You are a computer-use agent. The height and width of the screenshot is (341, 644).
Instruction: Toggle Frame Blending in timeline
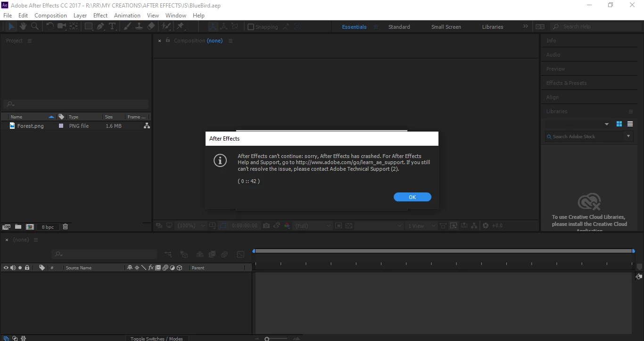click(212, 254)
